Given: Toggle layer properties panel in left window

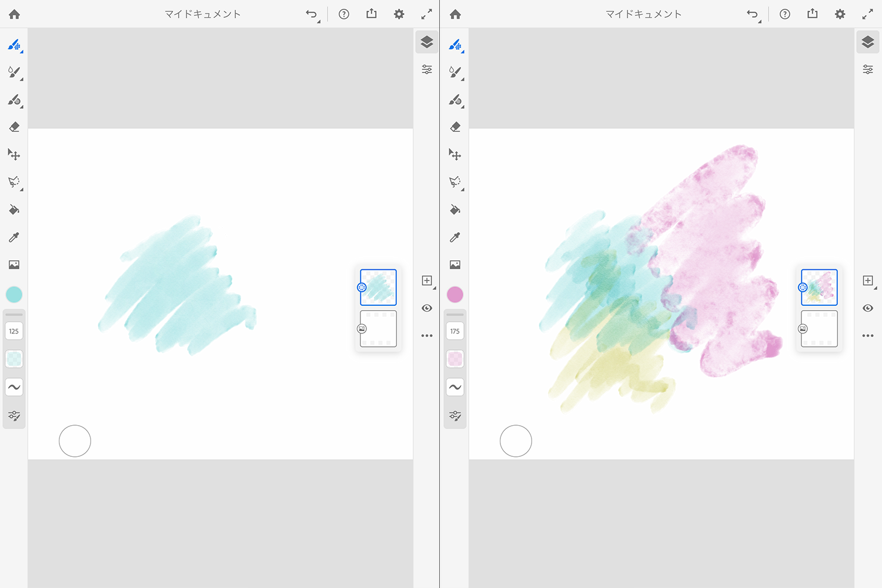Looking at the screenshot, I should [427, 69].
